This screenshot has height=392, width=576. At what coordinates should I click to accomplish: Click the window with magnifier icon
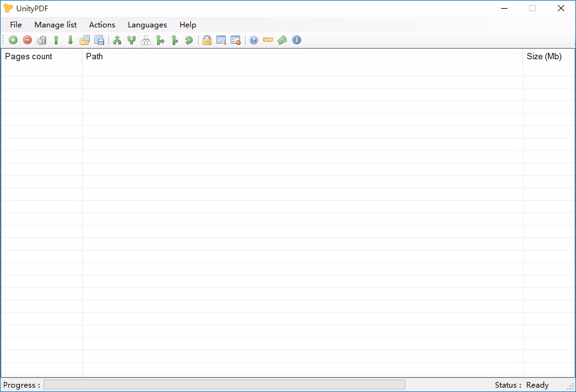221,40
